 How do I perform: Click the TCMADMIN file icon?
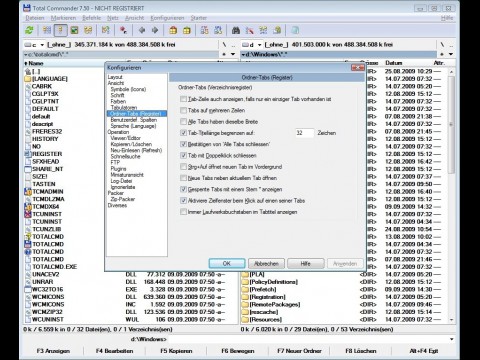pyautogui.click(x=28, y=192)
